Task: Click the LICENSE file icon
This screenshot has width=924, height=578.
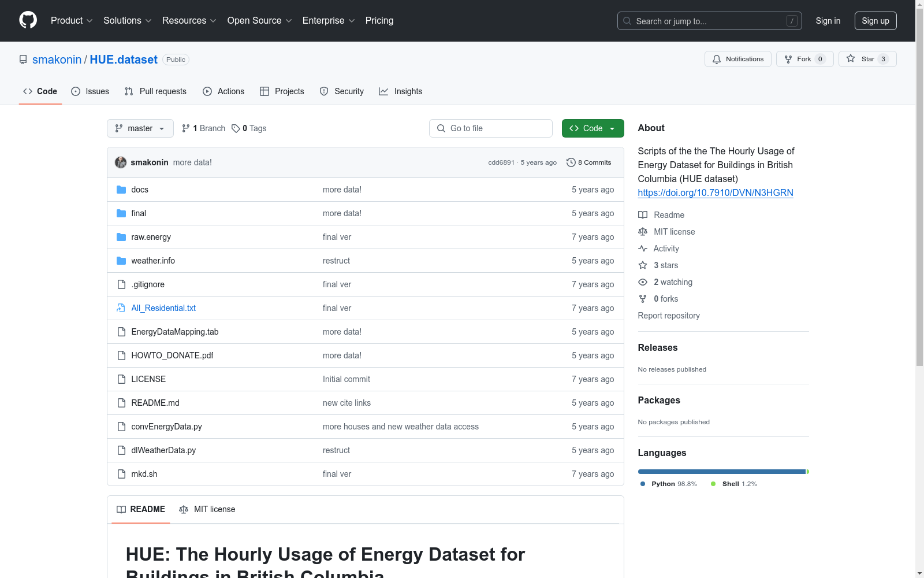Action: coord(121,379)
